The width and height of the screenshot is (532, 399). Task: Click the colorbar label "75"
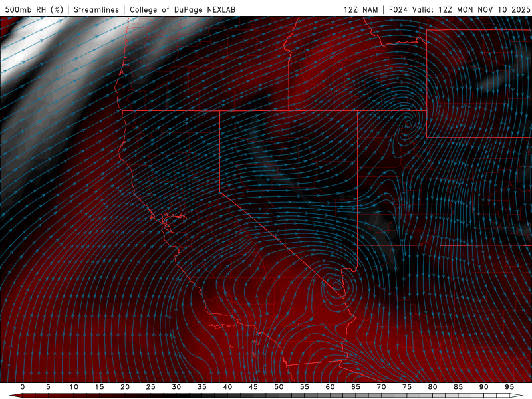click(x=407, y=387)
